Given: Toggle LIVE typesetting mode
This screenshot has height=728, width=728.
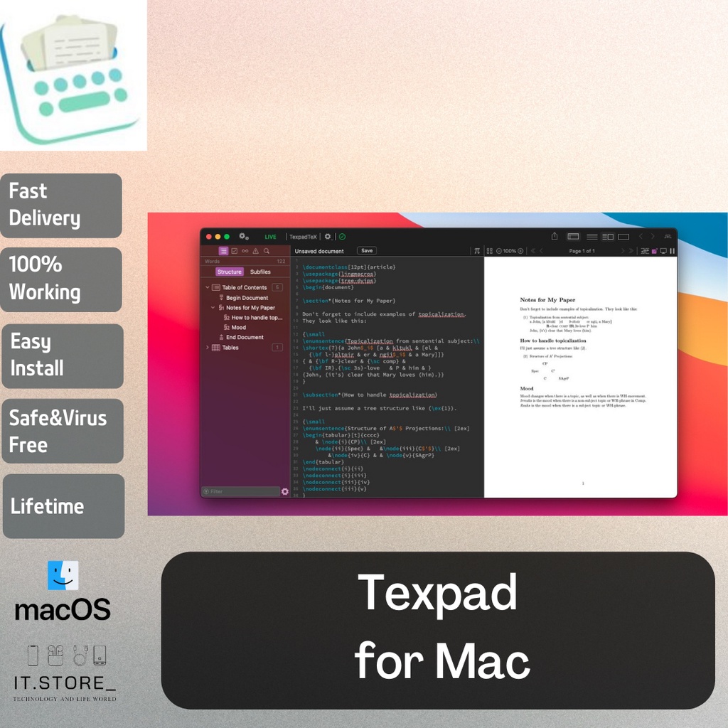Looking at the screenshot, I should point(270,237).
